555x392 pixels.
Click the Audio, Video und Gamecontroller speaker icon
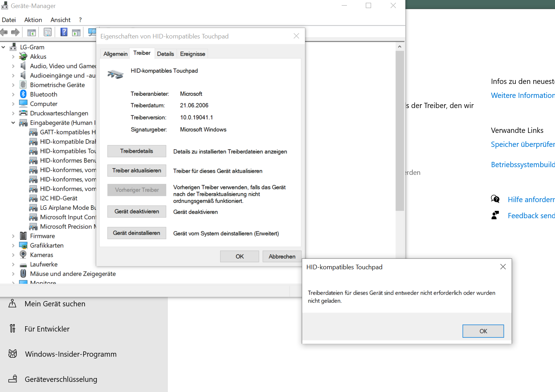coord(23,66)
